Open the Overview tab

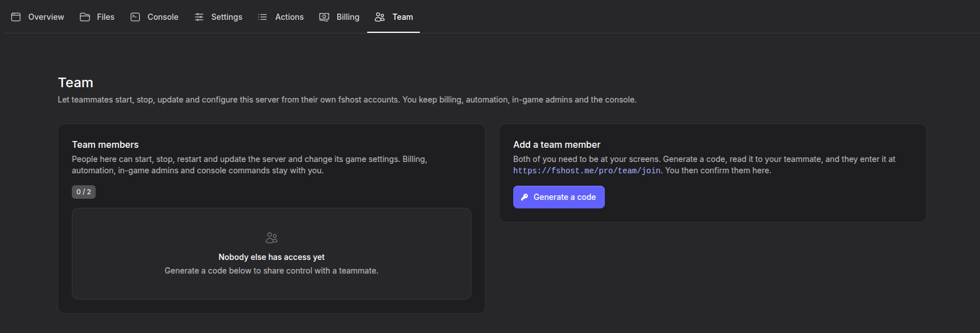(38, 17)
